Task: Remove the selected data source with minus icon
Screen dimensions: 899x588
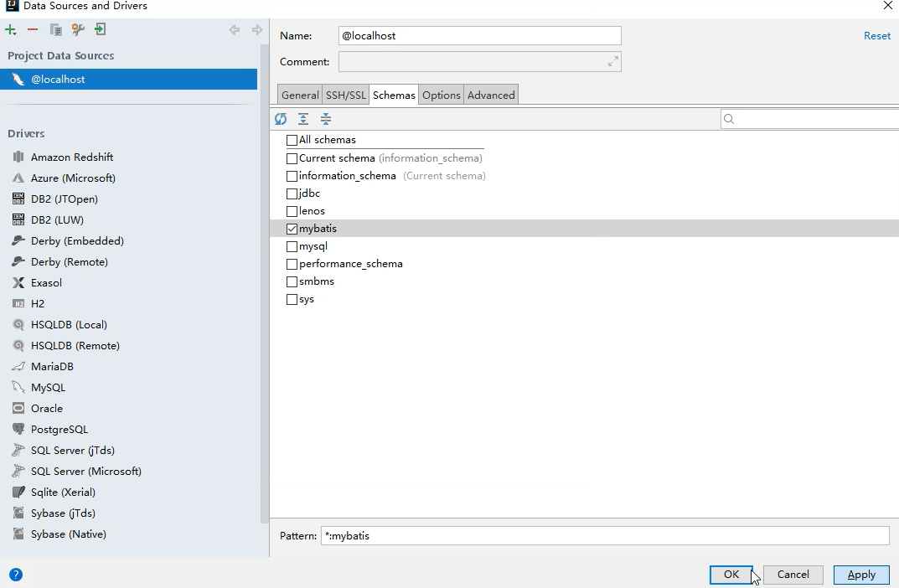Action: pyautogui.click(x=33, y=30)
